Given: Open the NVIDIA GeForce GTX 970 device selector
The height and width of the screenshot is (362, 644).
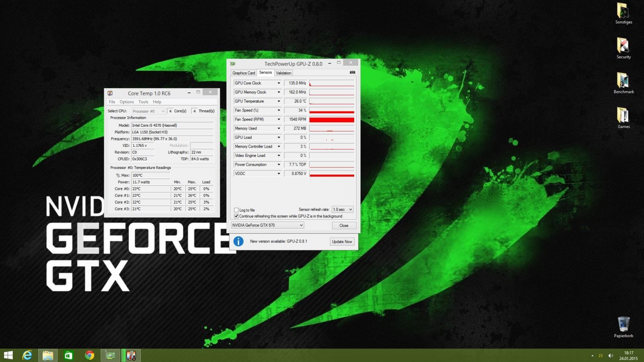Looking at the screenshot, I should coord(267,225).
